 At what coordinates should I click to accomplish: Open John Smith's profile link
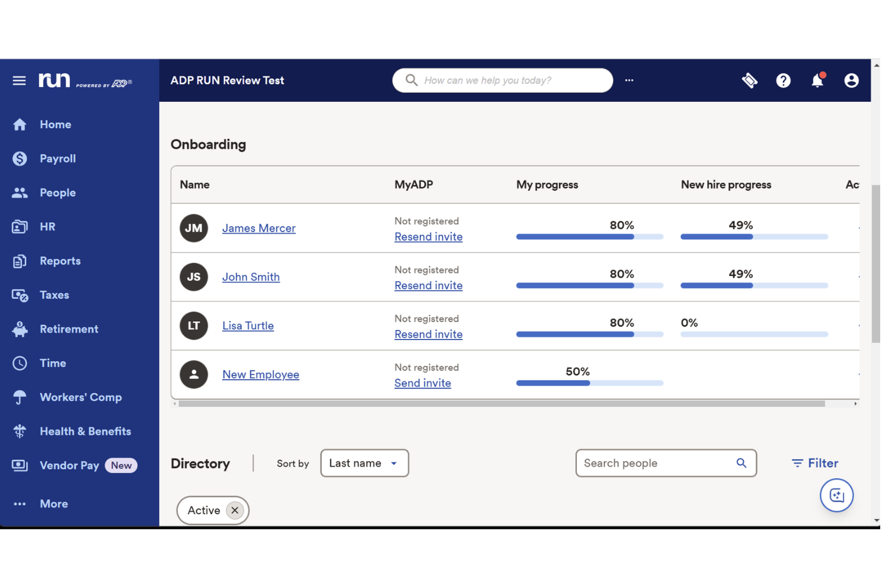coord(251,277)
